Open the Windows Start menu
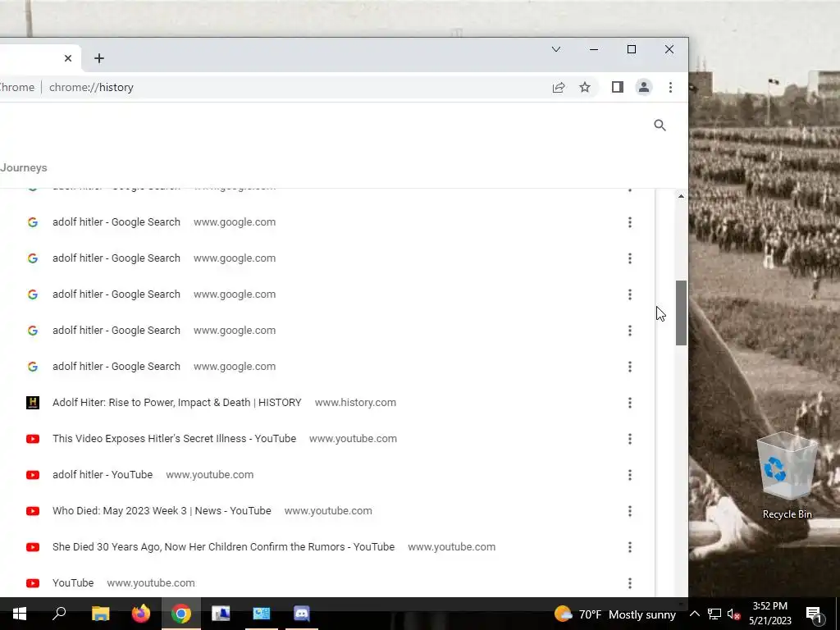Image resolution: width=840 pixels, height=630 pixels. click(20, 614)
